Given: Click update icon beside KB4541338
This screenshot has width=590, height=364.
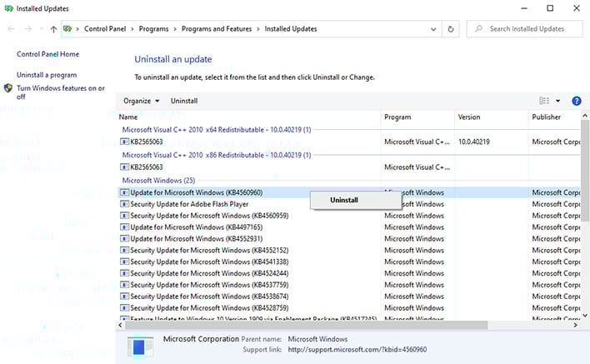Looking at the screenshot, I should [124, 262].
